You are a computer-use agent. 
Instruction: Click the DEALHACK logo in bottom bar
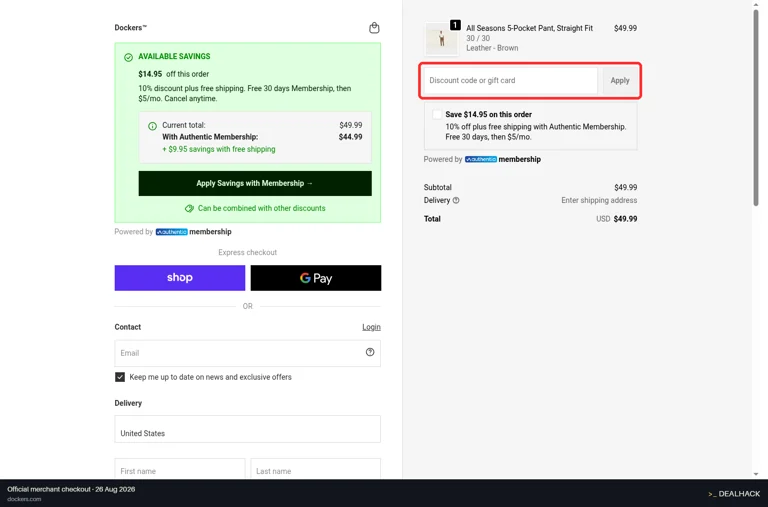[734, 494]
